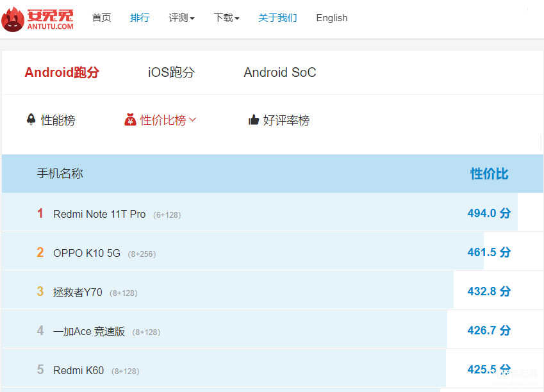The width and height of the screenshot is (544, 392).
Task: Open the 排行 navigation item
Action: (140, 18)
